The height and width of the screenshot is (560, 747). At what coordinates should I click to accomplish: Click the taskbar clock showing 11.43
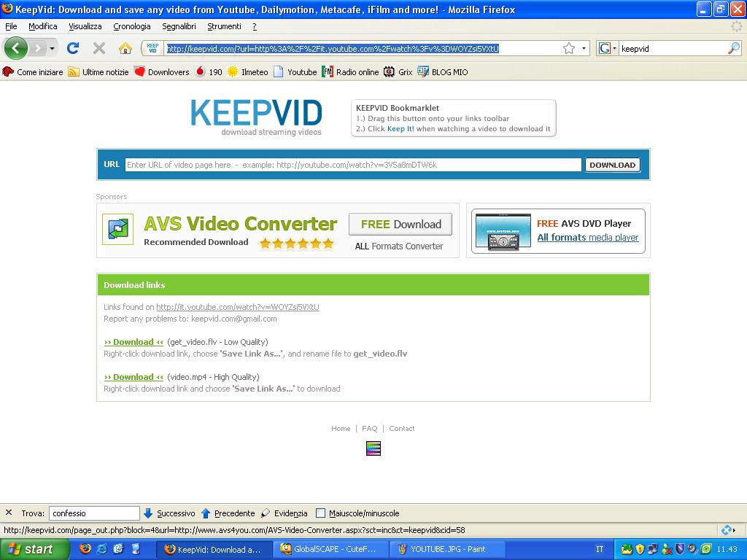click(727, 549)
